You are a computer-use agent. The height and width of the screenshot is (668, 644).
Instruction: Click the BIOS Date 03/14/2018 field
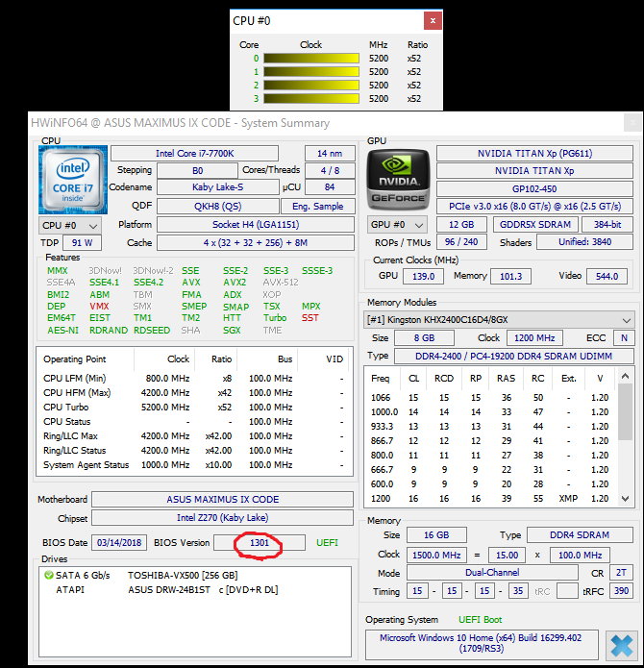pos(119,543)
